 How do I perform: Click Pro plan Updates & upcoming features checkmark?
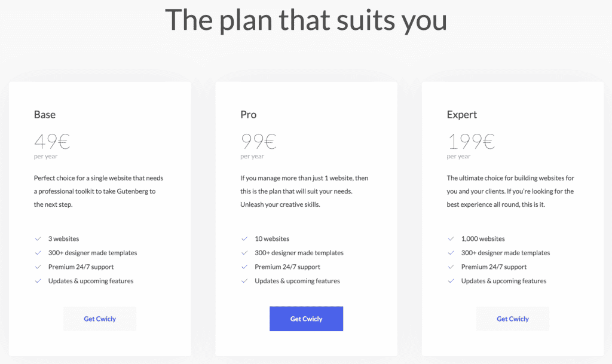[x=244, y=281]
